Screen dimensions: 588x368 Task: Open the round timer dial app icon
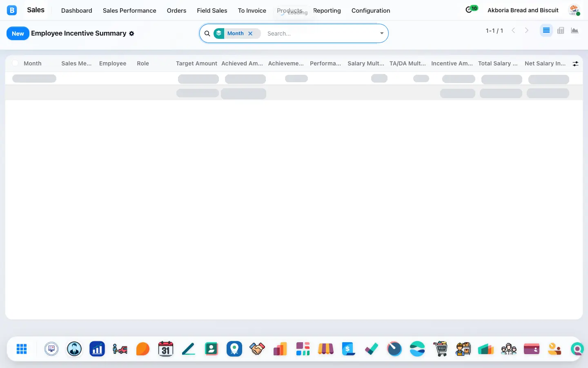[x=394, y=349]
